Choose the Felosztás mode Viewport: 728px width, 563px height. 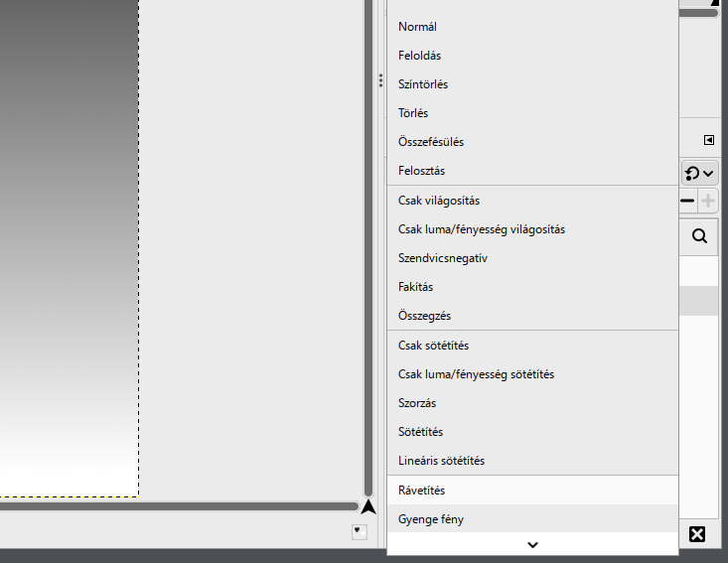coord(532,171)
